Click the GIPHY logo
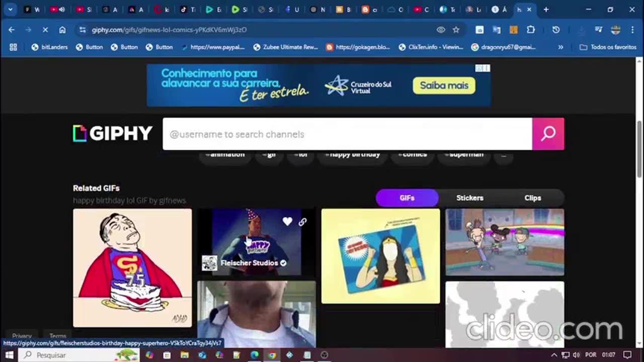 coord(113,133)
